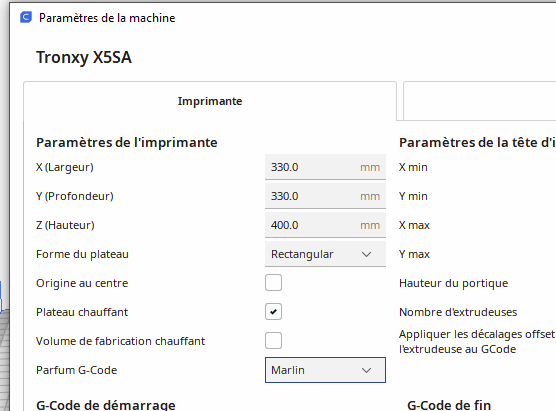The width and height of the screenshot is (556, 411).
Task: Click the Cura app icon in title bar
Action: coord(26,17)
